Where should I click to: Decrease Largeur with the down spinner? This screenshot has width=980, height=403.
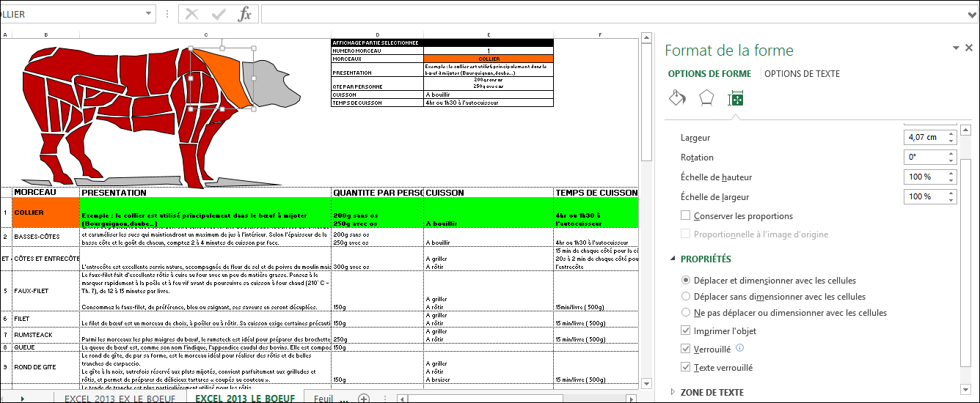coord(951,141)
